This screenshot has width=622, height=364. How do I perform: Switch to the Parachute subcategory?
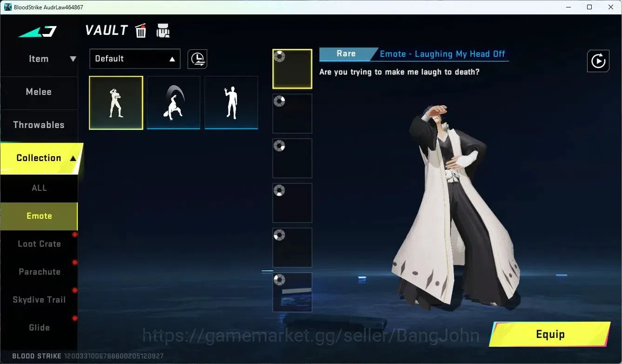point(39,272)
